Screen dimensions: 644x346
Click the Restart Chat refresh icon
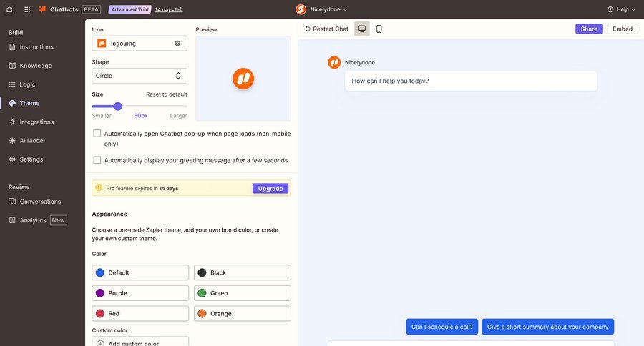click(308, 29)
